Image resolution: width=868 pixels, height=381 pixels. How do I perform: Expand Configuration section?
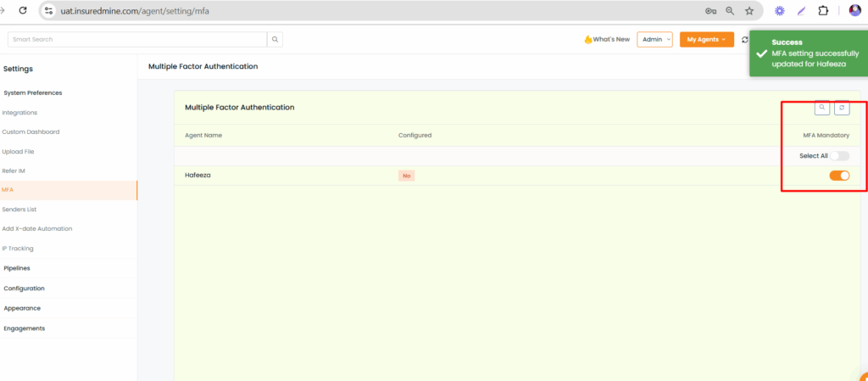pyautogui.click(x=24, y=289)
